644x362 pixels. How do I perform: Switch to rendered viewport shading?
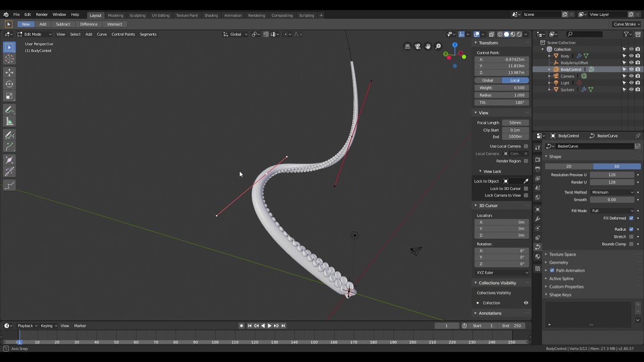click(x=520, y=34)
